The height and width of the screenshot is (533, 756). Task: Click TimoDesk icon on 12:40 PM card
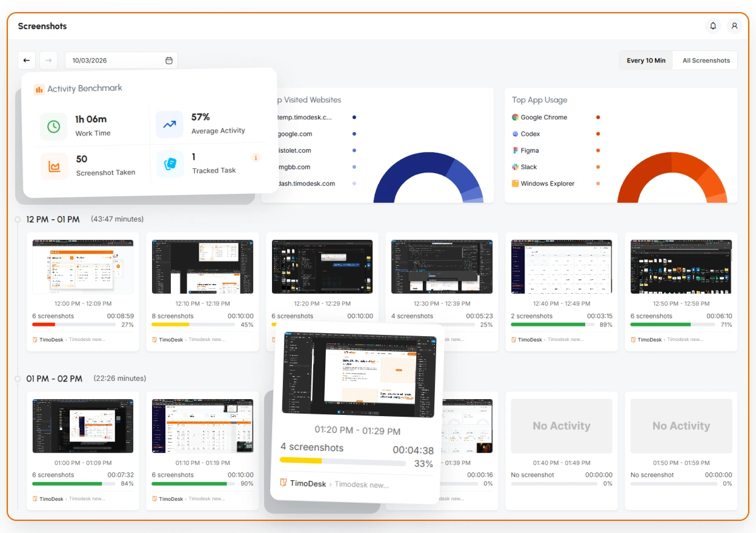point(514,340)
